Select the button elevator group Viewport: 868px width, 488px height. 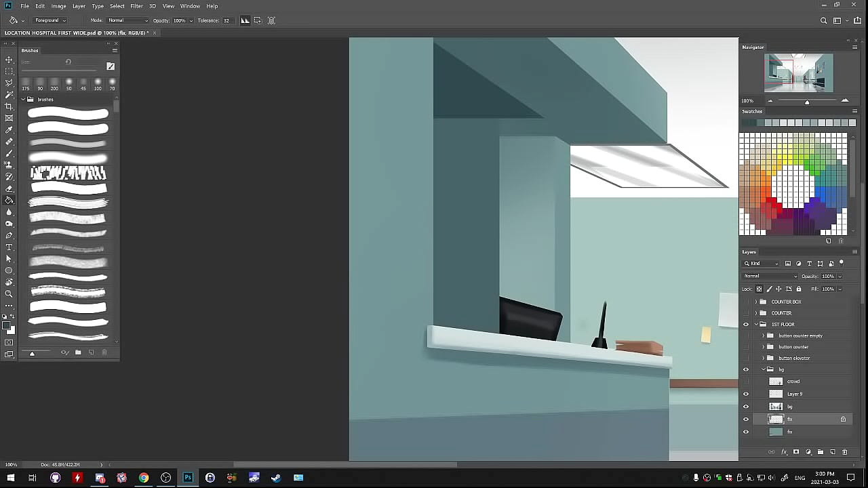pyautogui.click(x=794, y=358)
